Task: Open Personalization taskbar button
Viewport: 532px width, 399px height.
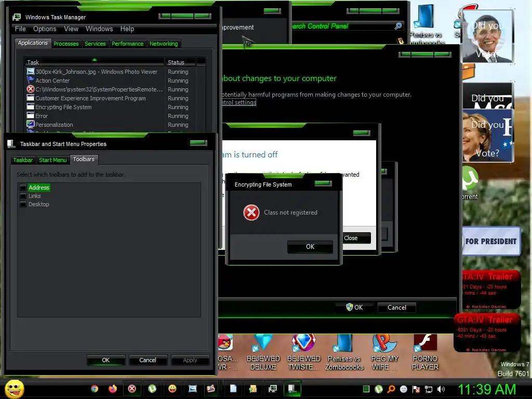Action: [211, 389]
